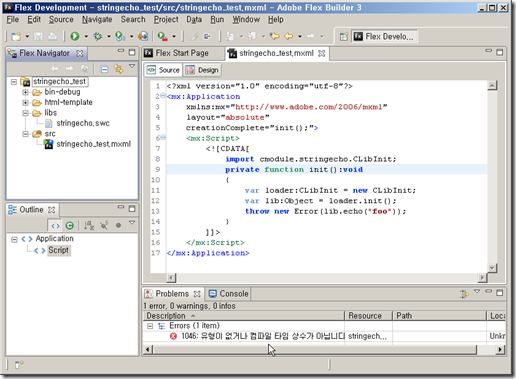Screen dimensions: 516x379
Task: Click the Problems filter configuration icon
Action: coord(464,293)
